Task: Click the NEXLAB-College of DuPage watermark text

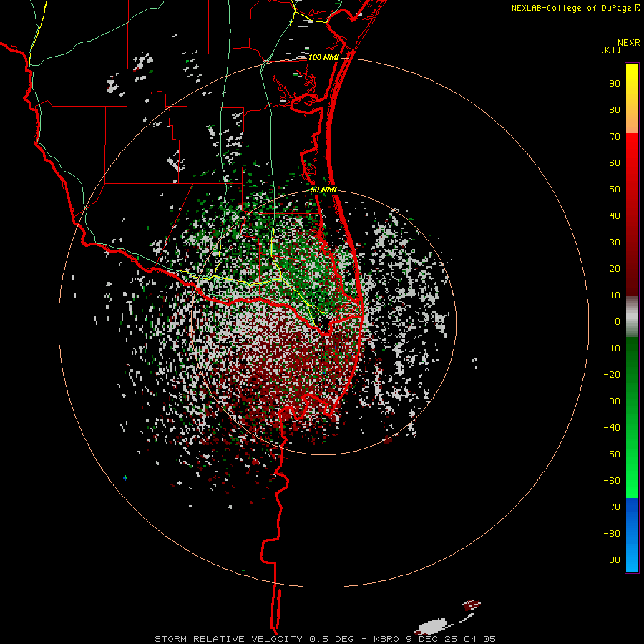Action: coord(572,8)
